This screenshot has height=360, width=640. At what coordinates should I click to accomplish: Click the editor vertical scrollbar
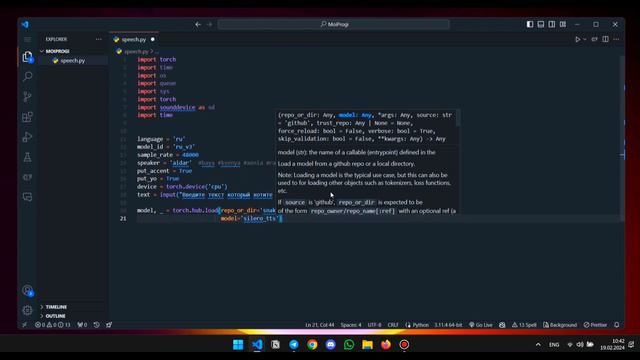point(622,139)
